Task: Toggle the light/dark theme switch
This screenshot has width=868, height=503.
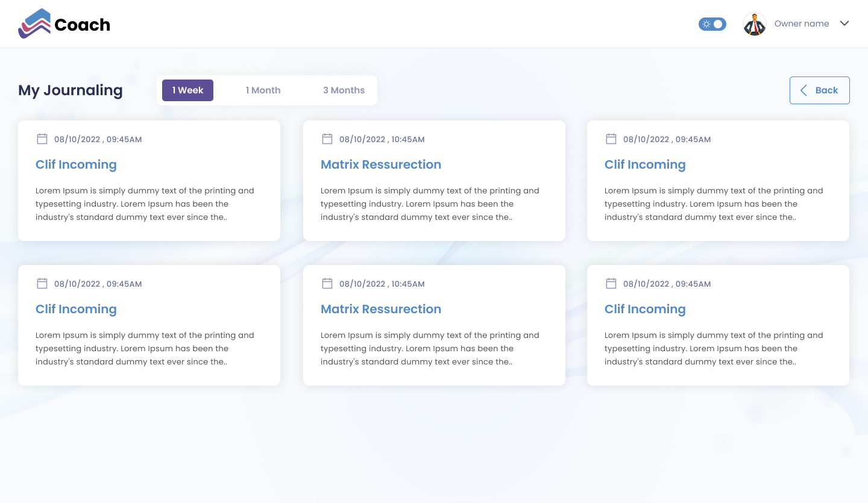Action: point(712,24)
